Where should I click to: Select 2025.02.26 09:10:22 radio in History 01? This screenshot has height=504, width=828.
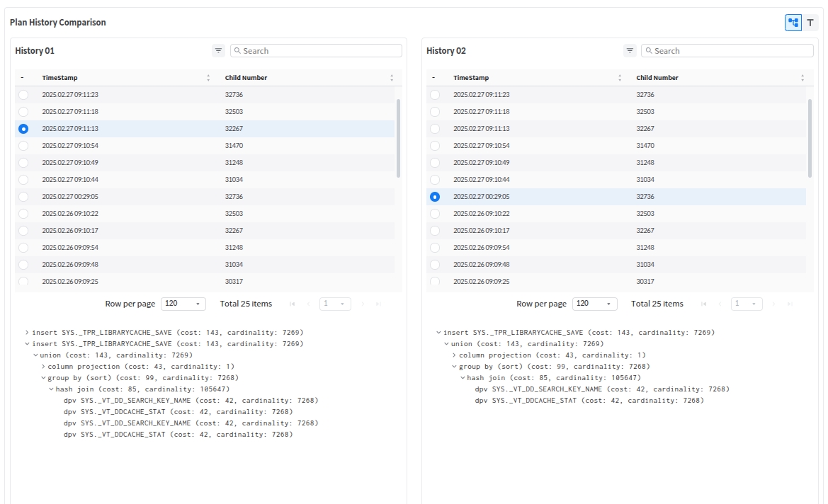(23, 214)
